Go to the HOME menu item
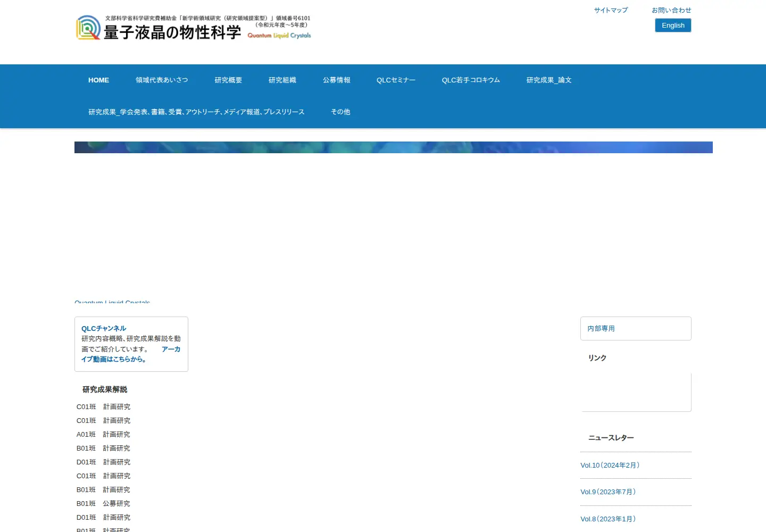Screen dimensions: 766x532 point(98,80)
